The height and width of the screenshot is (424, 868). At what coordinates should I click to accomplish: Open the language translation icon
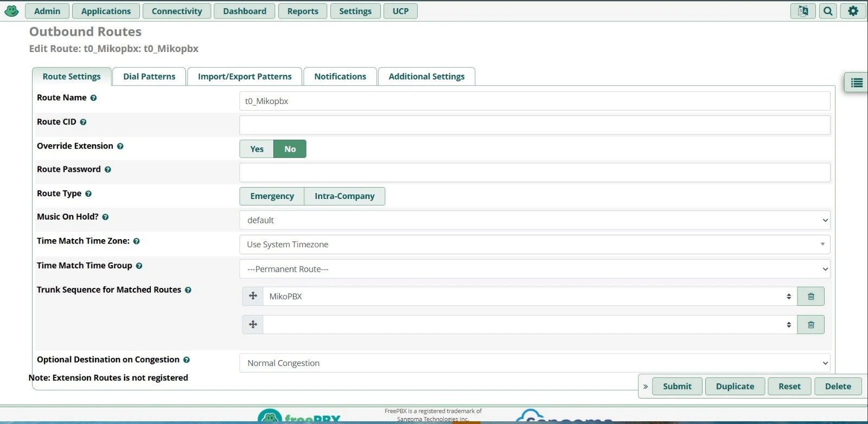pyautogui.click(x=803, y=11)
